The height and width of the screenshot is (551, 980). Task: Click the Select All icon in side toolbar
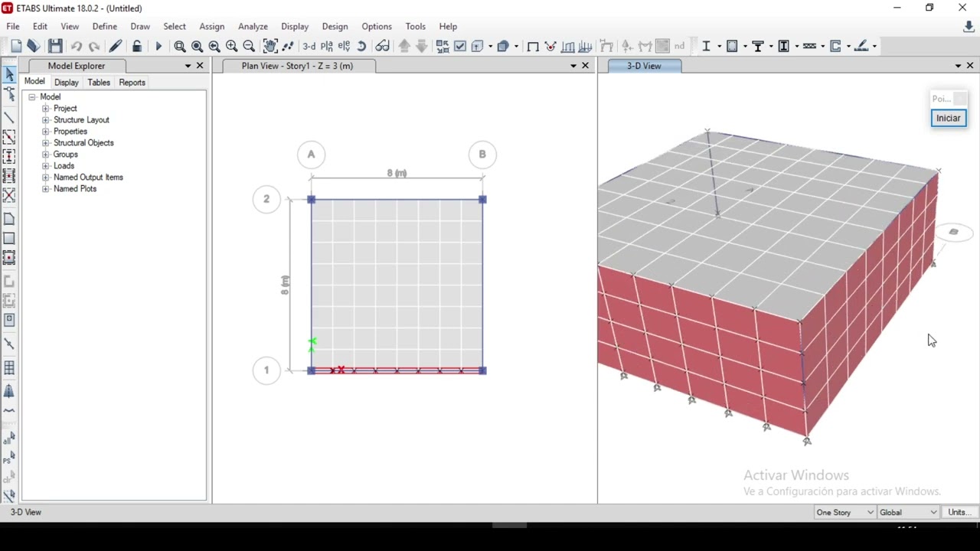point(9,439)
